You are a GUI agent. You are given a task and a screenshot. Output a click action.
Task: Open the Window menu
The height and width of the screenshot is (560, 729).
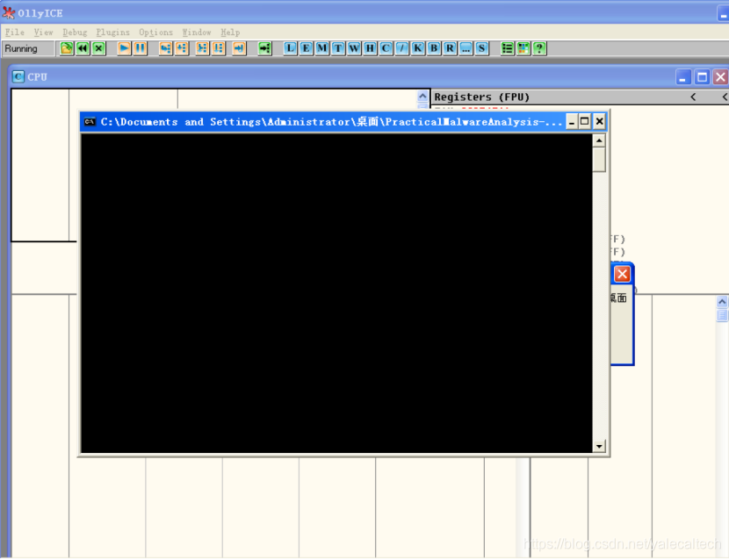click(x=197, y=32)
